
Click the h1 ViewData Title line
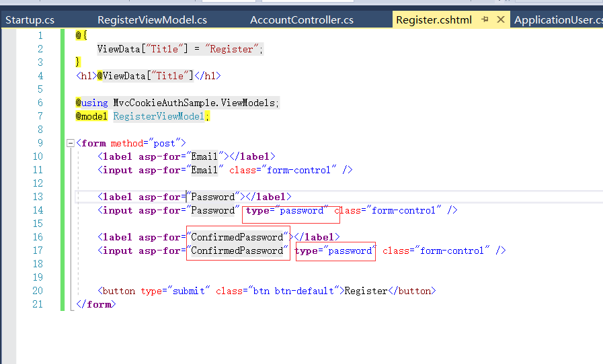click(x=149, y=76)
